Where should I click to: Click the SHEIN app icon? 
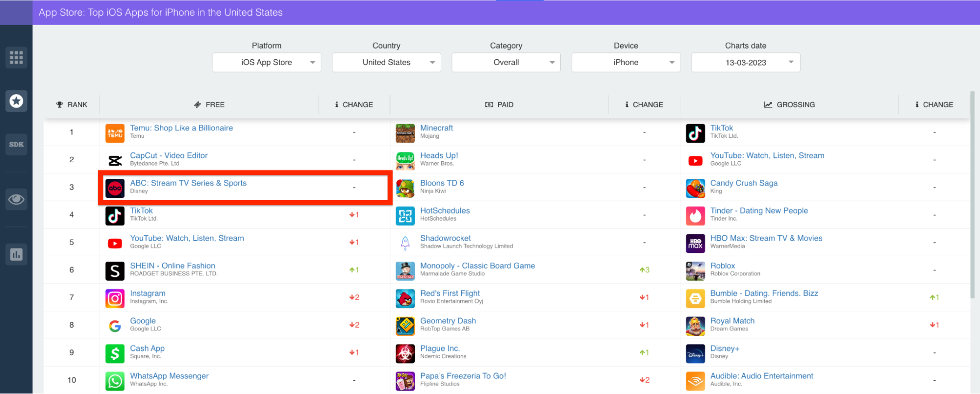pos(115,271)
